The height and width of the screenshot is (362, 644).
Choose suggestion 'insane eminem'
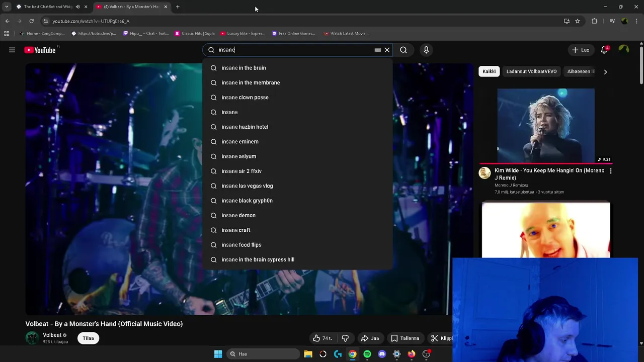(297, 142)
